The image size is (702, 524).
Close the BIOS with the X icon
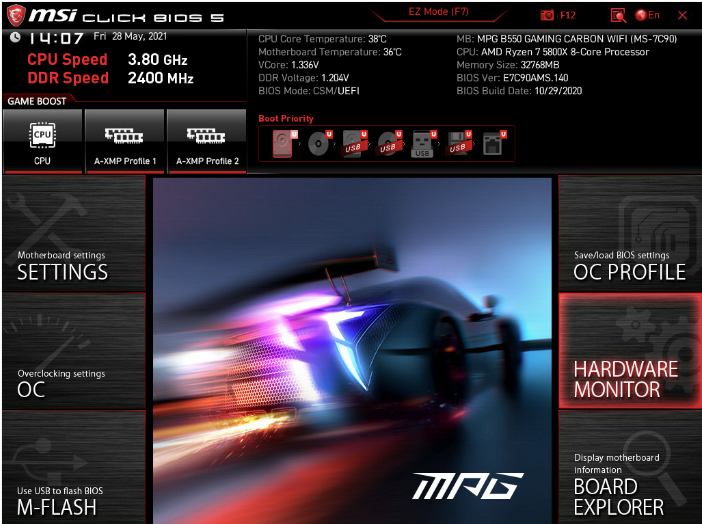click(x=682, y=16)
